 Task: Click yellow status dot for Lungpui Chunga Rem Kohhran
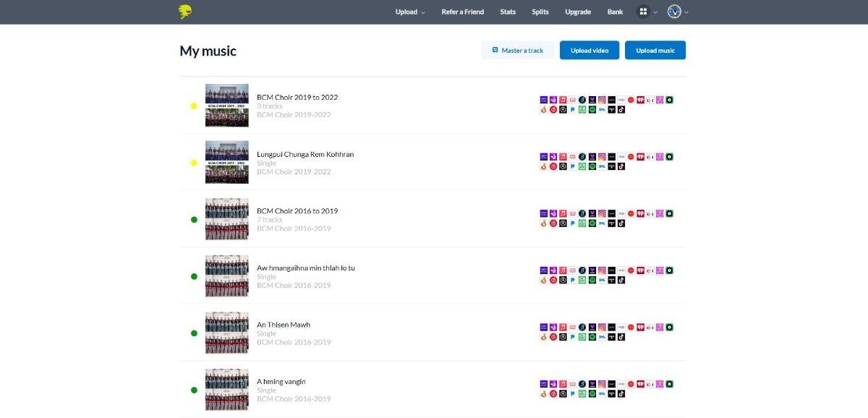[x=194, y=163]
